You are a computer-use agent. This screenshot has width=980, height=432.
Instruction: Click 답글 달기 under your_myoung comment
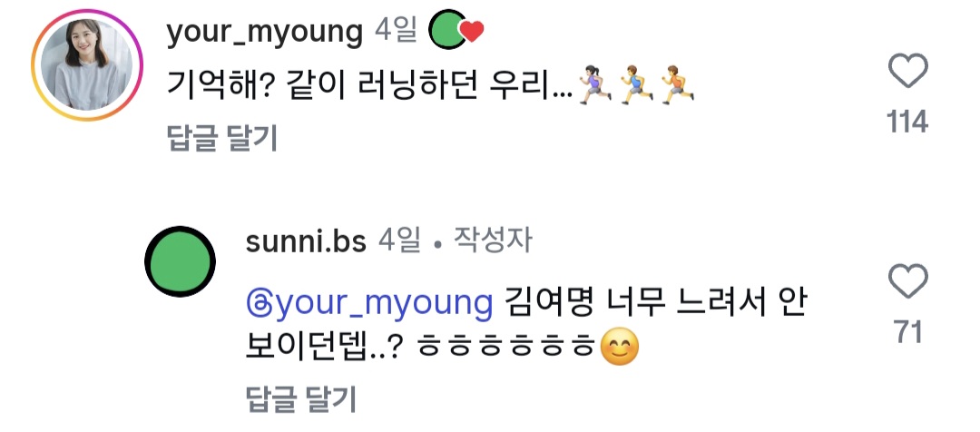222,138
